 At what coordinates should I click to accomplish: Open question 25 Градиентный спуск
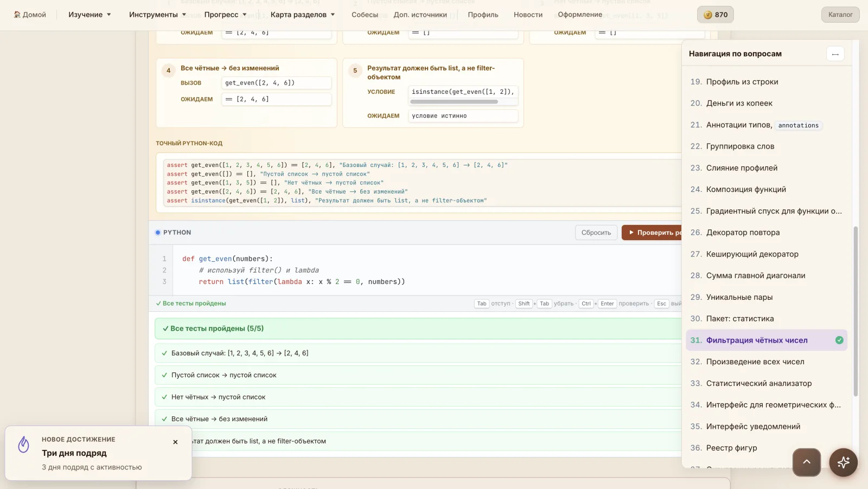(x=766, y=211)
